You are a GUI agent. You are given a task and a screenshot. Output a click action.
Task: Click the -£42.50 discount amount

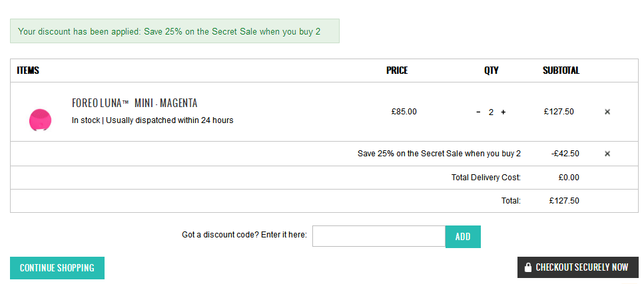click(565, 154)
